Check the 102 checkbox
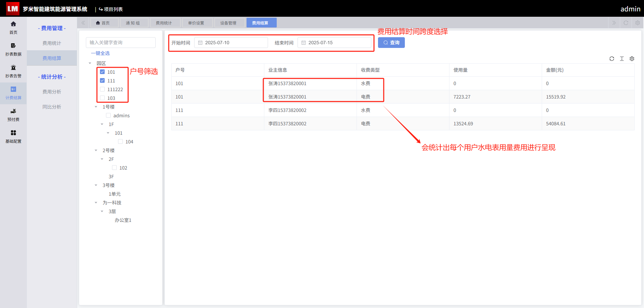Image resolution: width=644 pixels, height=308 pixels. (x=114, y=168)
